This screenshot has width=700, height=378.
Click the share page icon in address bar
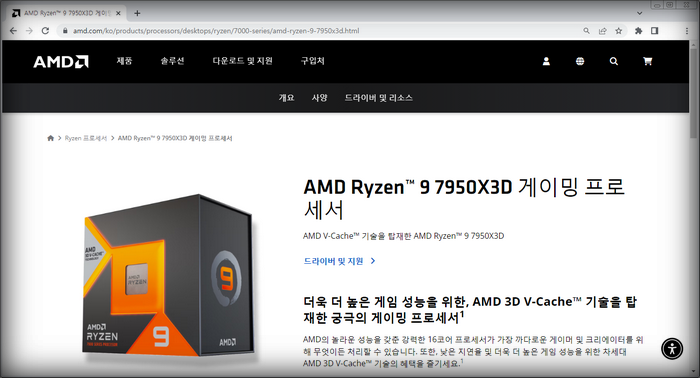tap(602, 31)
